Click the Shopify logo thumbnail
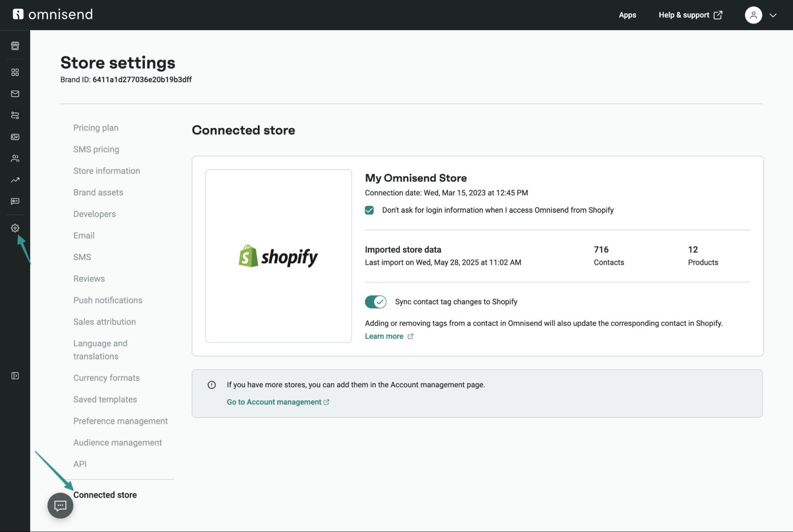The image size is (793, 532). (x=278, y=256)
